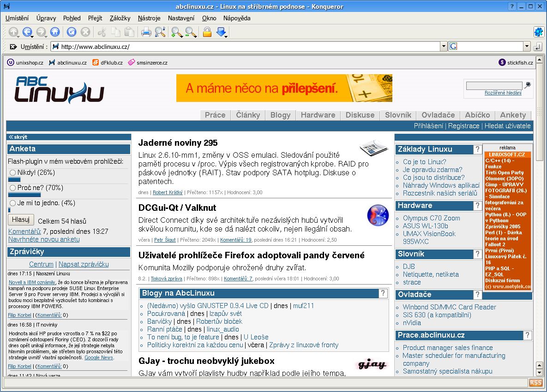Open the location URL history dropdown
This screenshot has width=547, height=392.
coord(444,46)
